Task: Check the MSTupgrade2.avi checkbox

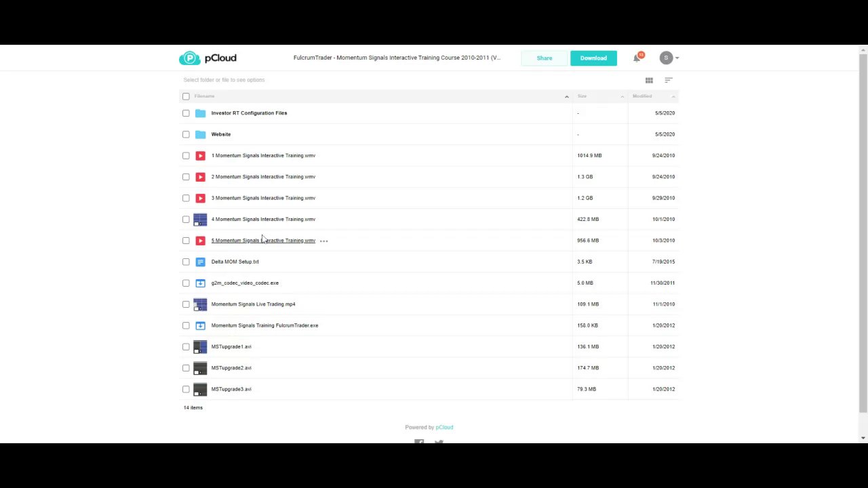Action: (186, 368)
